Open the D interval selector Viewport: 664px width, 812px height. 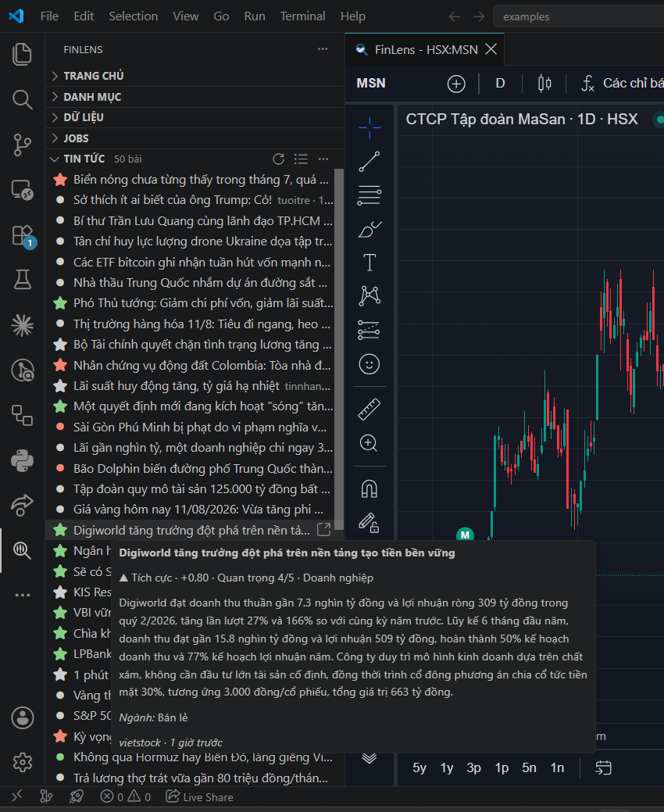click(x=500, y=84)
